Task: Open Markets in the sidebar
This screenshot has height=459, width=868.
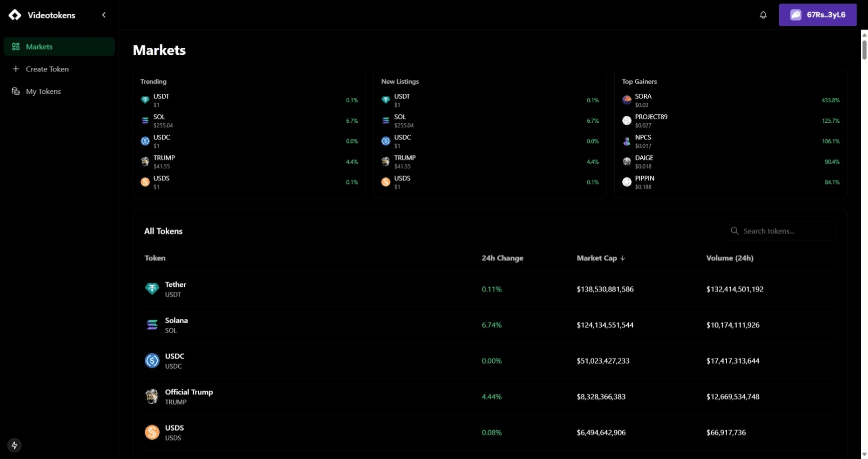Action: click(59, 46)
